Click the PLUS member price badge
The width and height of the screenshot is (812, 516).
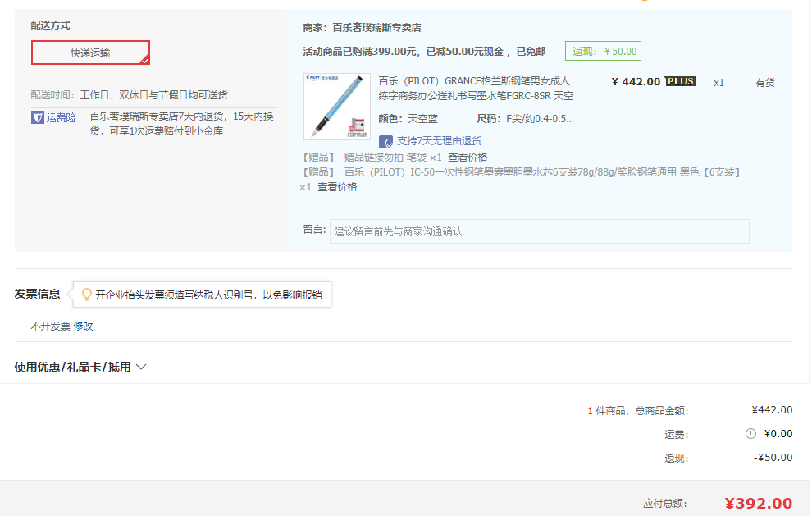pyautogui.click(x=680, y=81)
